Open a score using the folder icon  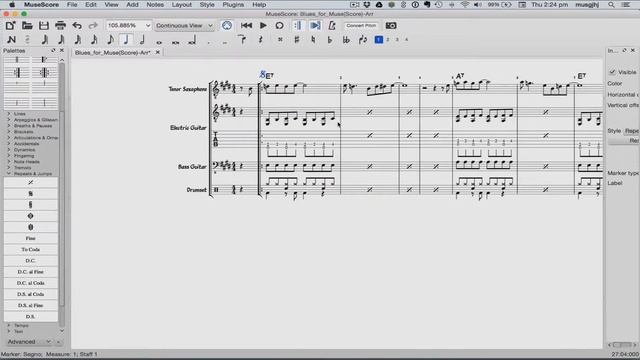point(27,26)
